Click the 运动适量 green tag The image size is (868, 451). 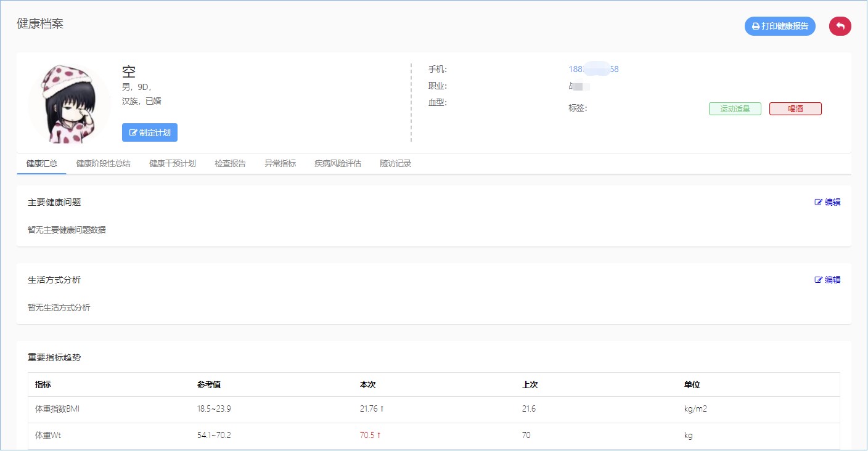point(735,109)
